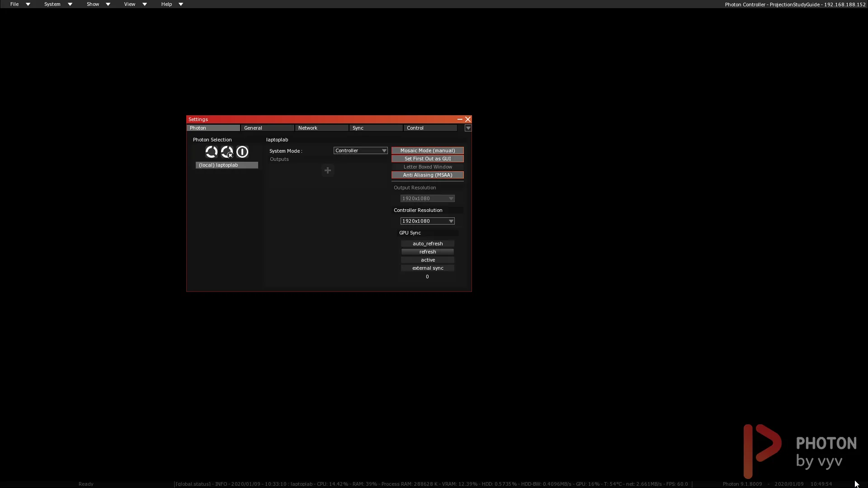Select (local) laptoplab in Photon Selection

(x=227, y=165)
